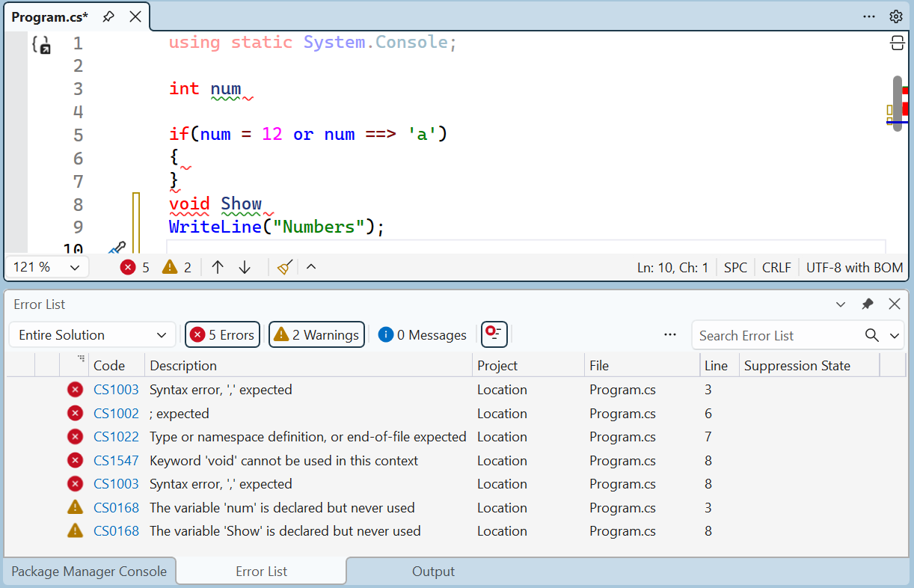This screenshot has height=588, width=914.
Task: Switch to Output tab
Action: pos(433,572)
